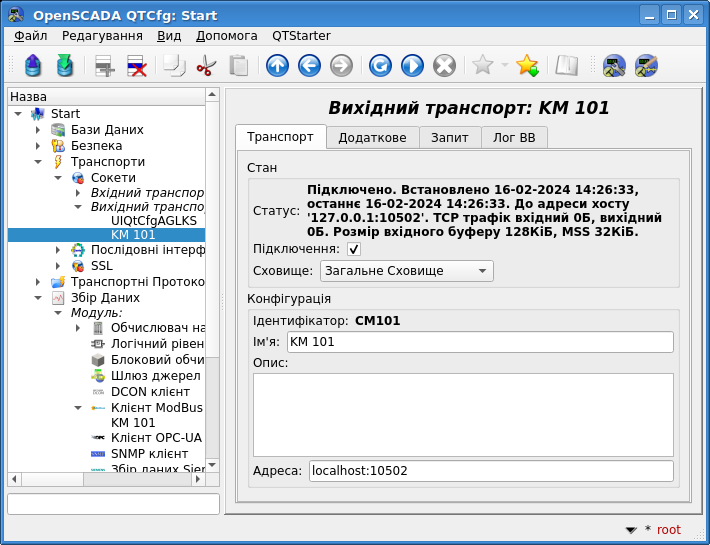Click the add favorite star with plus icon

[527, 66]
